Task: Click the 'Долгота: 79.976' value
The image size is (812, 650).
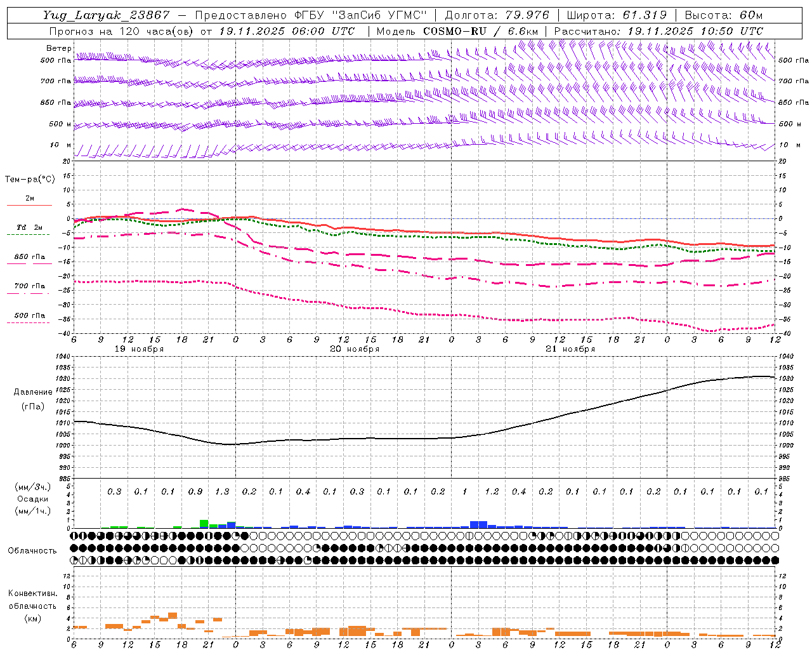Action: [497, 15]
